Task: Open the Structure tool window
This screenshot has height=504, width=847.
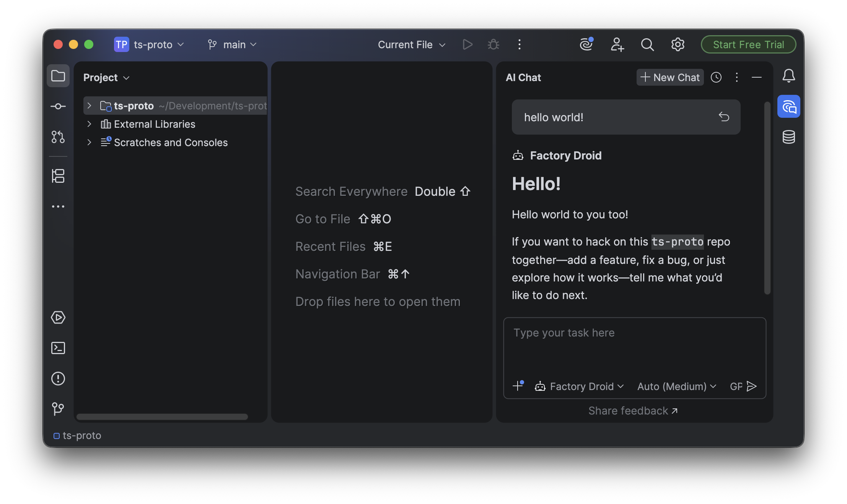Action: (x=58, y=176)
